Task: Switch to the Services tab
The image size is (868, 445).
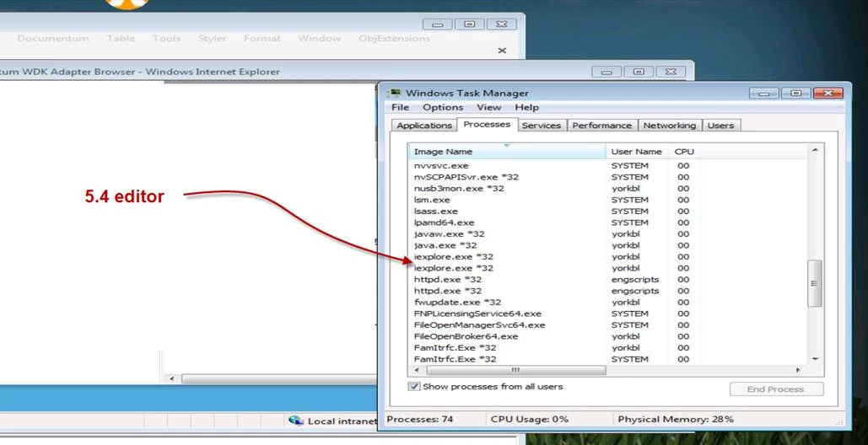Action: click(542, 126)
